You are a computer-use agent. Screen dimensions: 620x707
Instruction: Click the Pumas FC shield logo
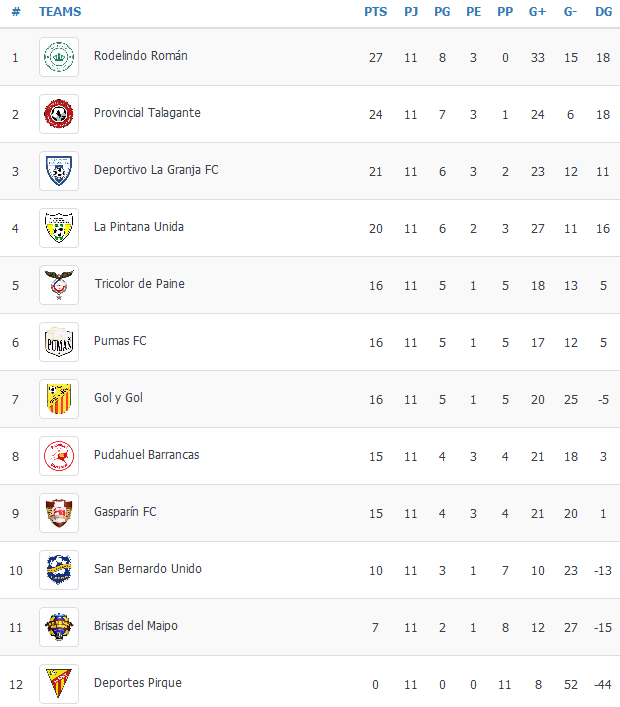point(59,342)
